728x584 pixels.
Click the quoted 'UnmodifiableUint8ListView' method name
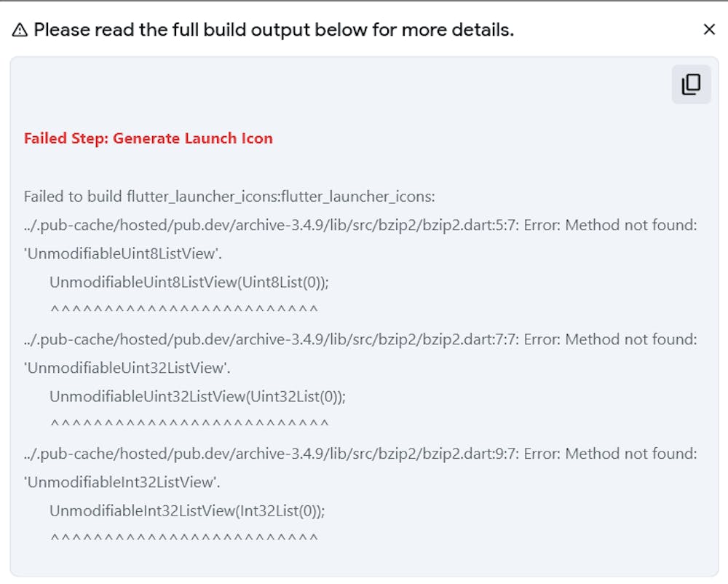tap(122, 253)
